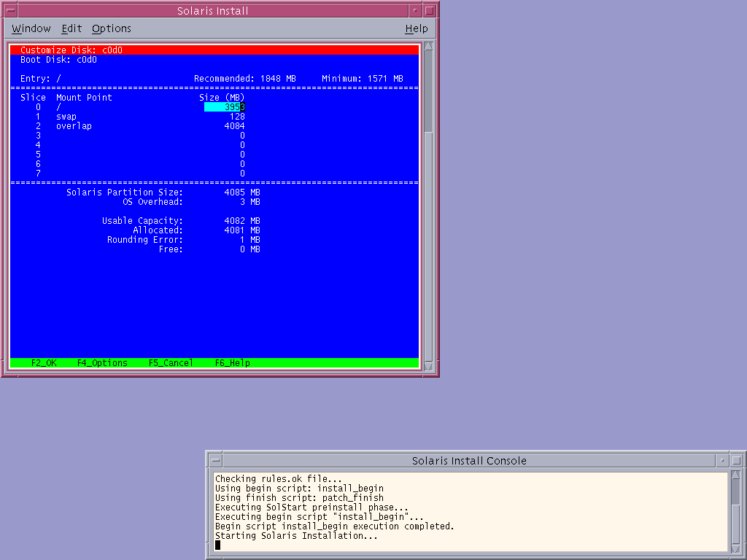Click F2_OK at the bottom bar
The height and width of the screenshot is (560, 747).
(x=44, y=363)
